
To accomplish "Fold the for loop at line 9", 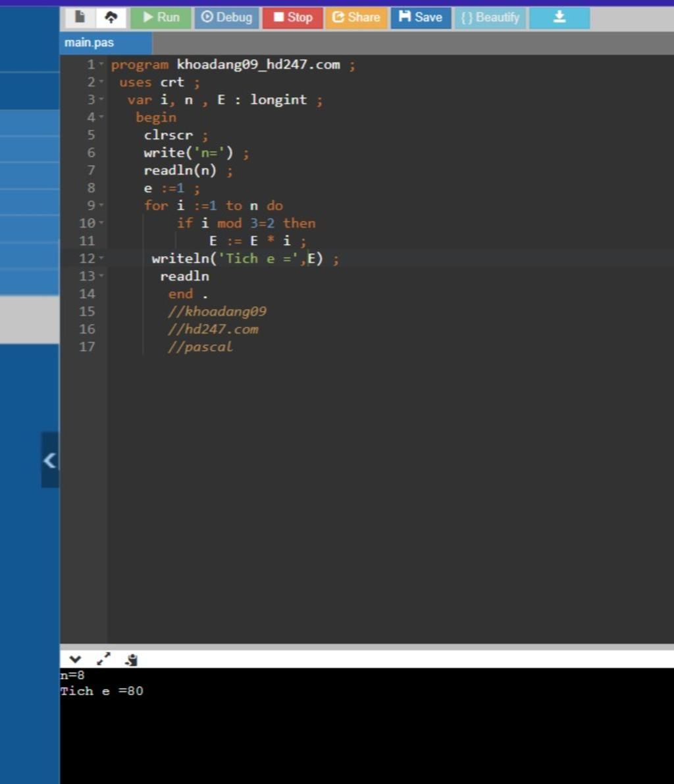I will (x=101, y=205).
